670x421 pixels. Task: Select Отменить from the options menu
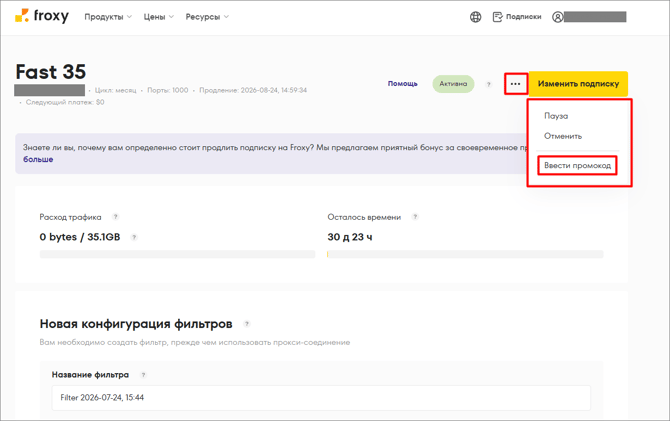563,136
